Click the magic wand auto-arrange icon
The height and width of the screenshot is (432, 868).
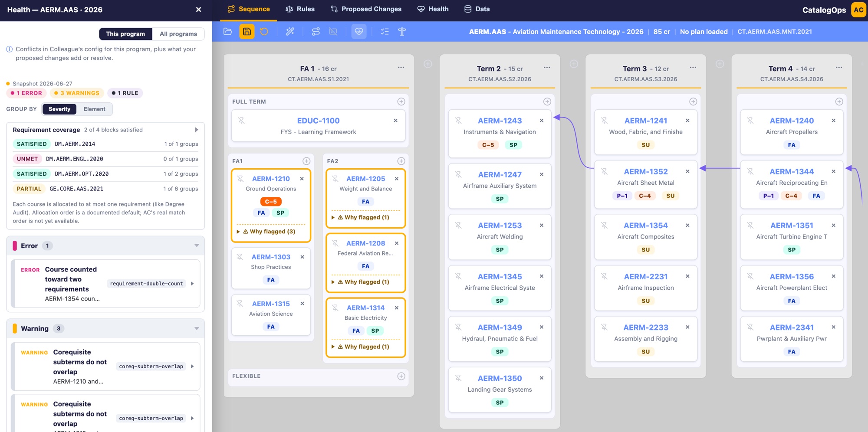pos(290,32)
